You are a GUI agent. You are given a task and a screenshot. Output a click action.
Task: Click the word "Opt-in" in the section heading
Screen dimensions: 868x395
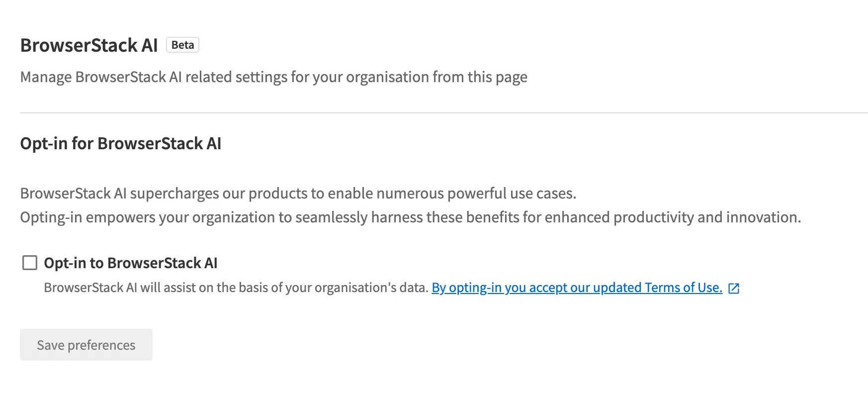(44, 143)
